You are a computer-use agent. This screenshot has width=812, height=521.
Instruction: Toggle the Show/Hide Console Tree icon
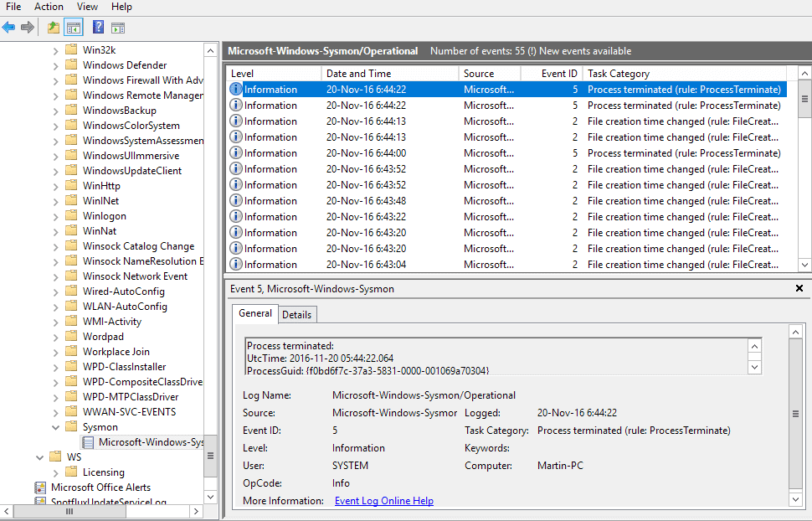(x=73, y=28)
